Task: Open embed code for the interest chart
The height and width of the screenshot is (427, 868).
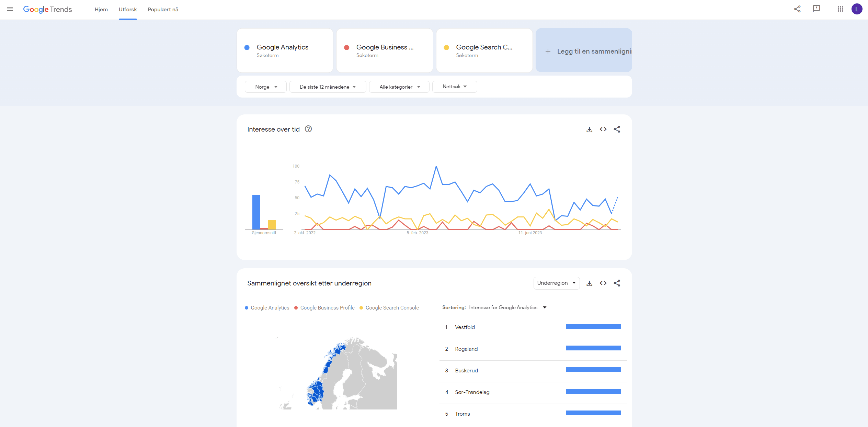Action: (603, 129)
